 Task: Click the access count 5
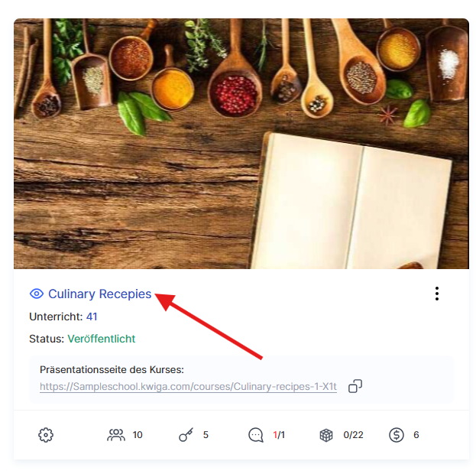206,435
